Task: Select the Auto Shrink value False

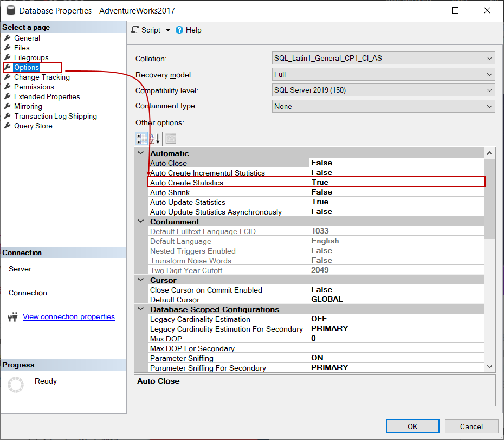Action: [x=397, y=192]
